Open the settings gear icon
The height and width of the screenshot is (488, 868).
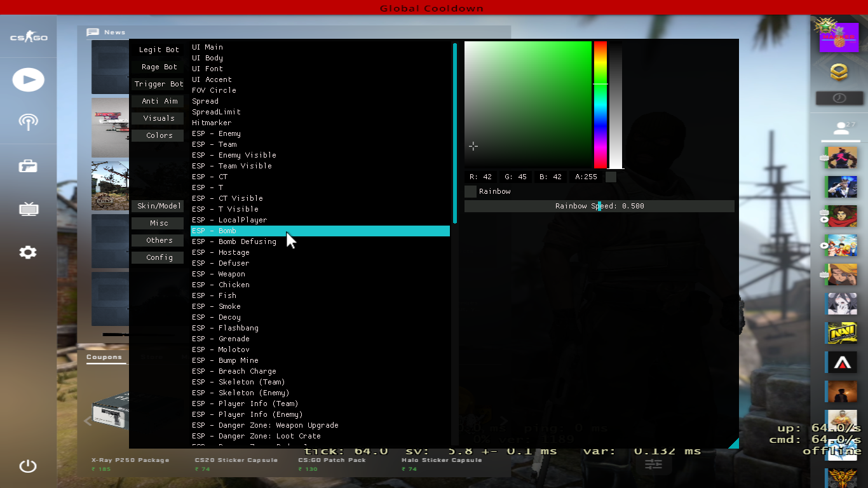click(x=28, y=252)
